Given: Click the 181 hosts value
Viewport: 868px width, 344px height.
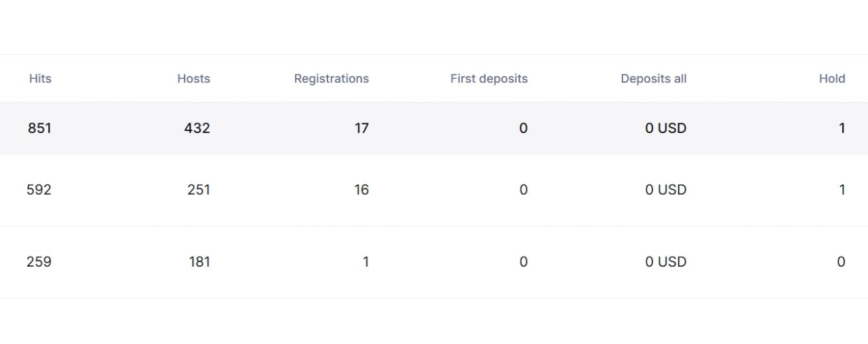Looking at the screenshot, I should click(x=199, y=262).
